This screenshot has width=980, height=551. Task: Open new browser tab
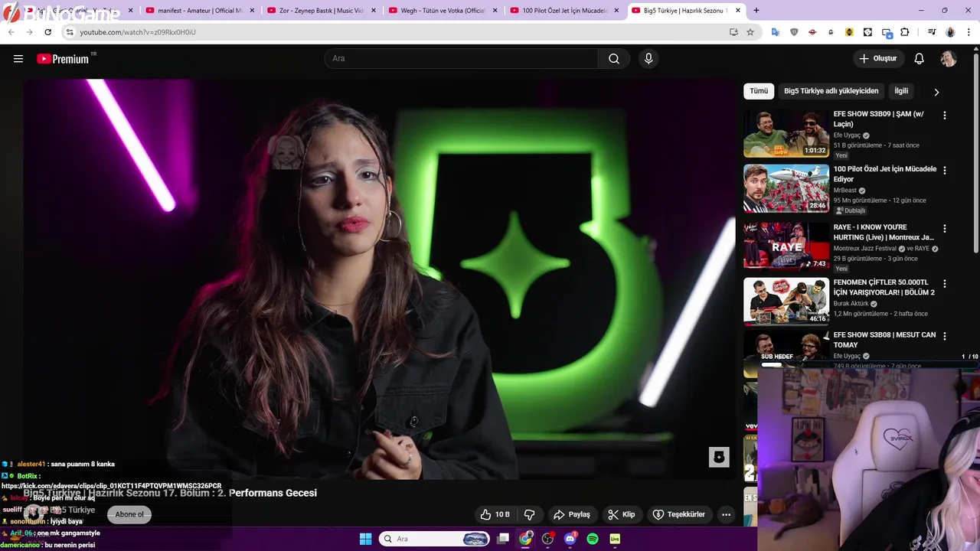coord(756,11)
